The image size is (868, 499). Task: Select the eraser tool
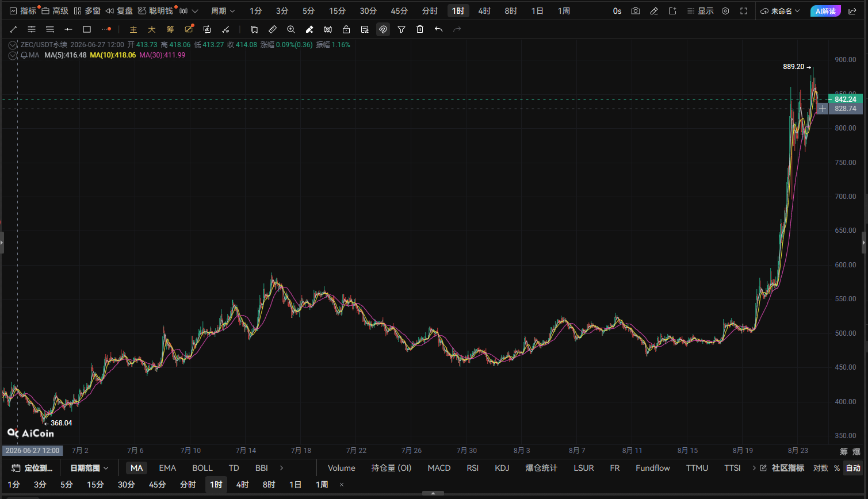coord(309,29)
